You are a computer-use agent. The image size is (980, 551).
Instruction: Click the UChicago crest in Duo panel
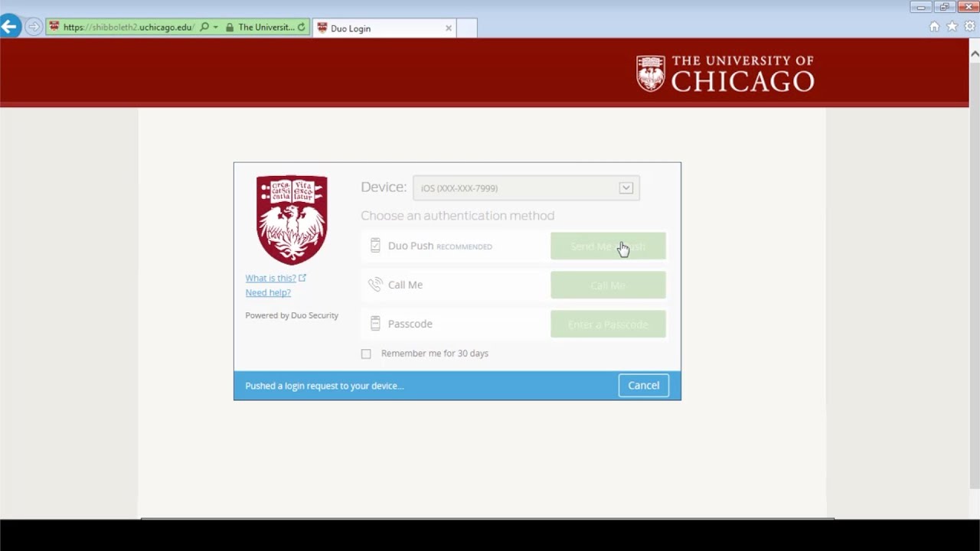(292, 220)
